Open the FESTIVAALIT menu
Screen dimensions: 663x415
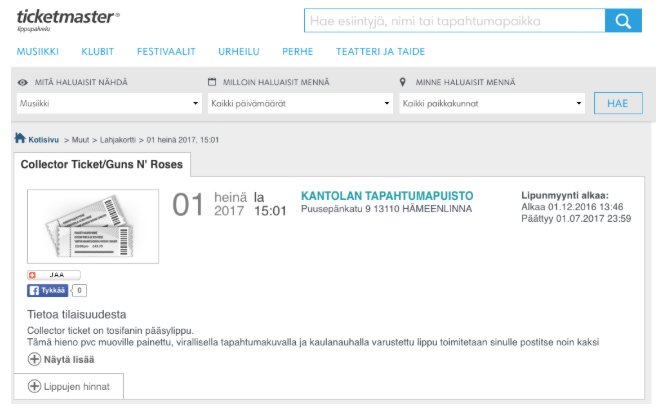click(x=166, y=52)
